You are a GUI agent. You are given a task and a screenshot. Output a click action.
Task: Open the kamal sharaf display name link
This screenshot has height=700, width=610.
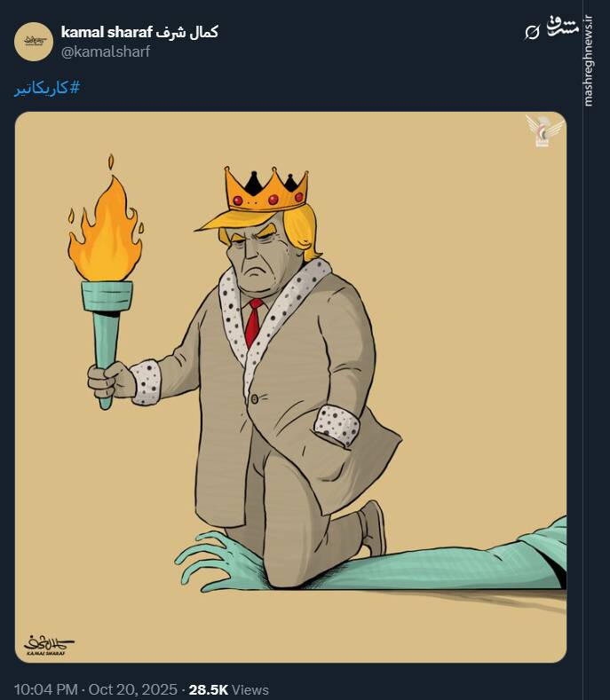point(139,32)
